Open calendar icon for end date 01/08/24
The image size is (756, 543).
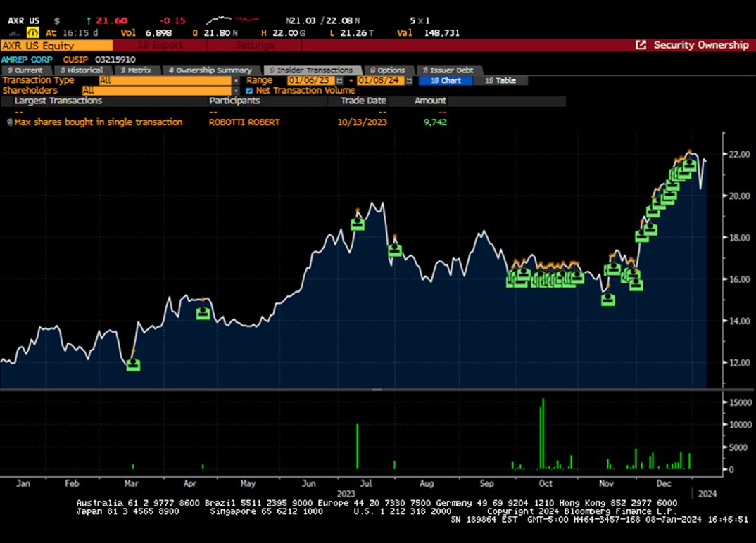(x=410, y=80)
